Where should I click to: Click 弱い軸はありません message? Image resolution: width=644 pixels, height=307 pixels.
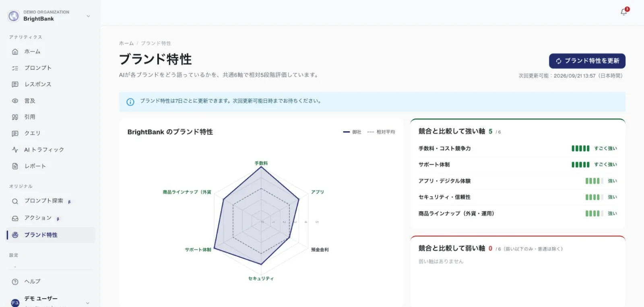coord(441,262)
